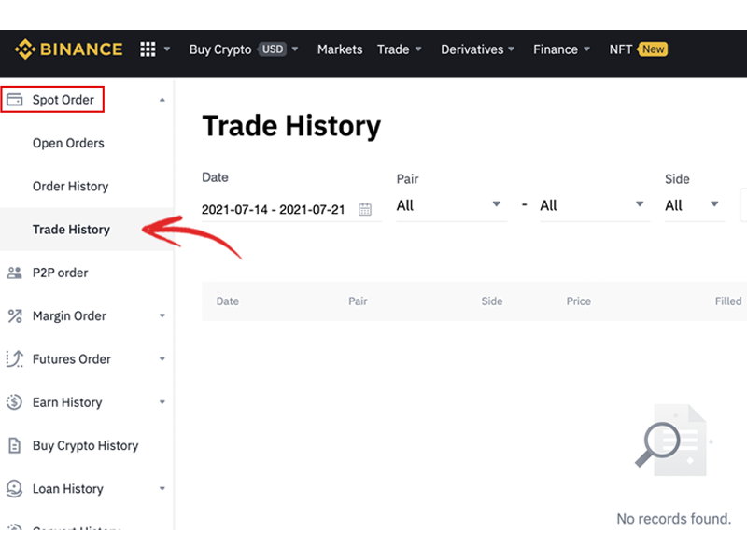Screen dimensions: 747x560
Task: Expand the Margin Order section
Action: [162, 315]
